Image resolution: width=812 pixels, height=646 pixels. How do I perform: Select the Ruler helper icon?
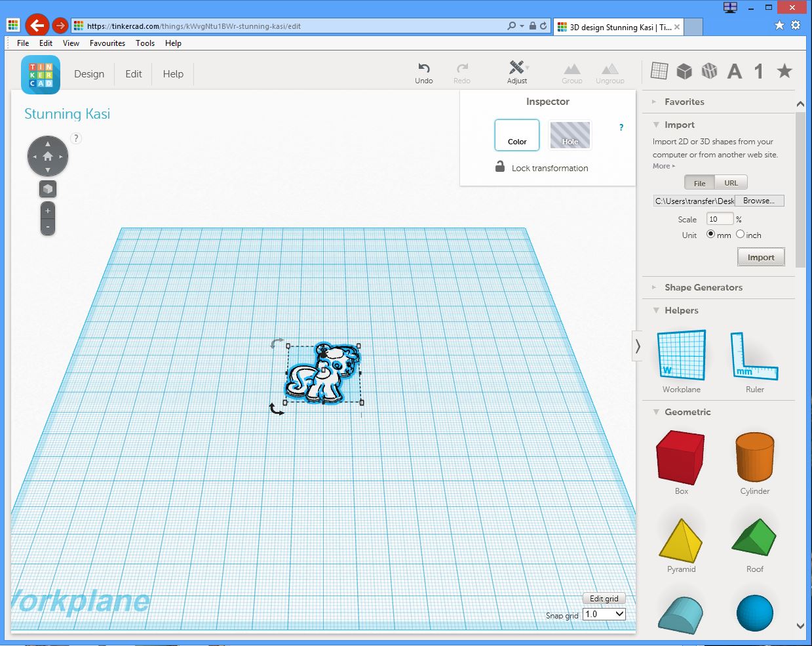(x=754, y=356)
